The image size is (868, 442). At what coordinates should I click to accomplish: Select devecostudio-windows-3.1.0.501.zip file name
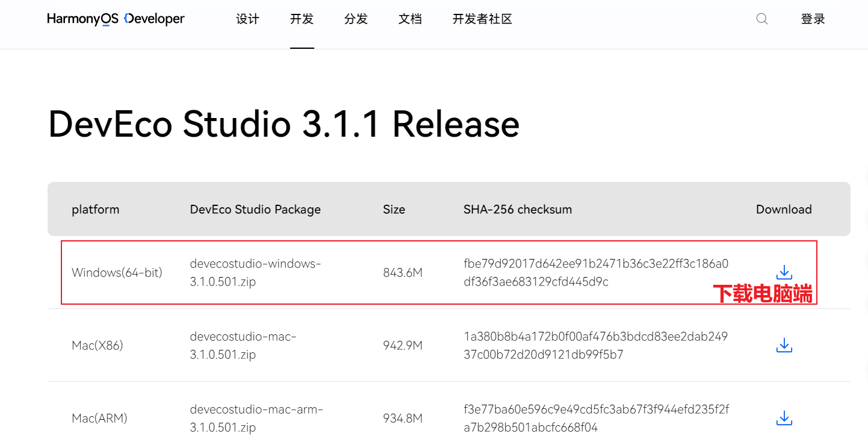[x=256, y=273]
